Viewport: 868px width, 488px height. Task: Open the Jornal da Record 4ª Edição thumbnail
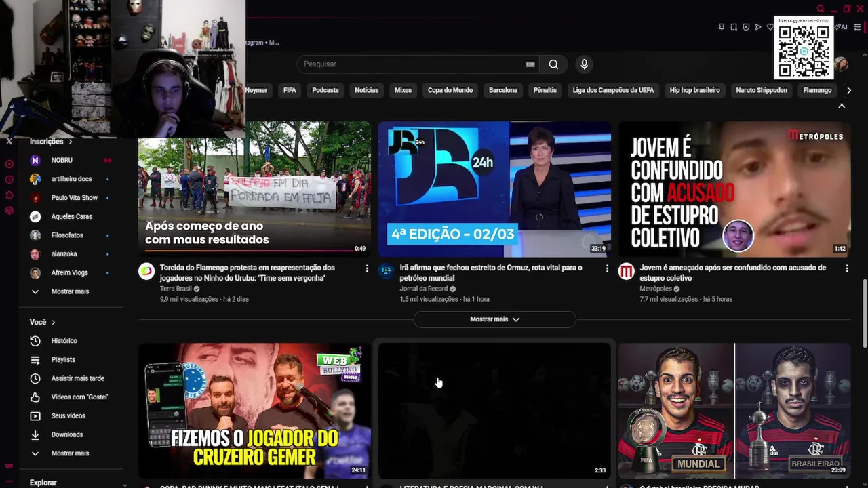494,189
